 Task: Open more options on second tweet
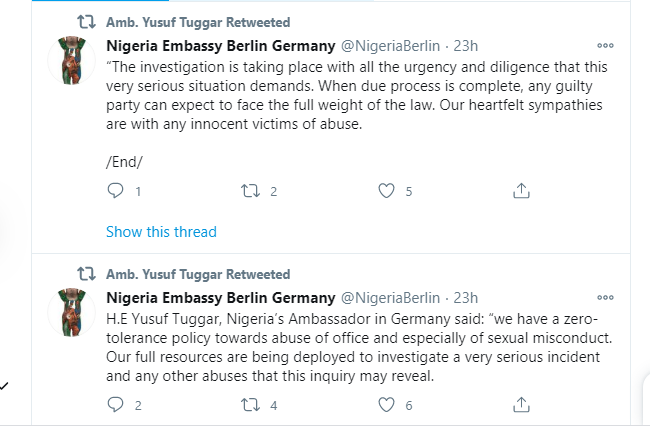click(605, 298)
